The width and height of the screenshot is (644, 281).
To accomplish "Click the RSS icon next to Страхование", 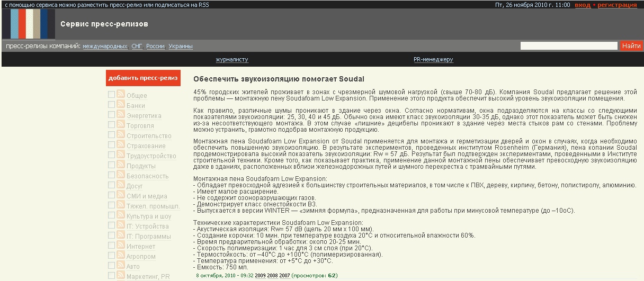I will coord(121,145).
